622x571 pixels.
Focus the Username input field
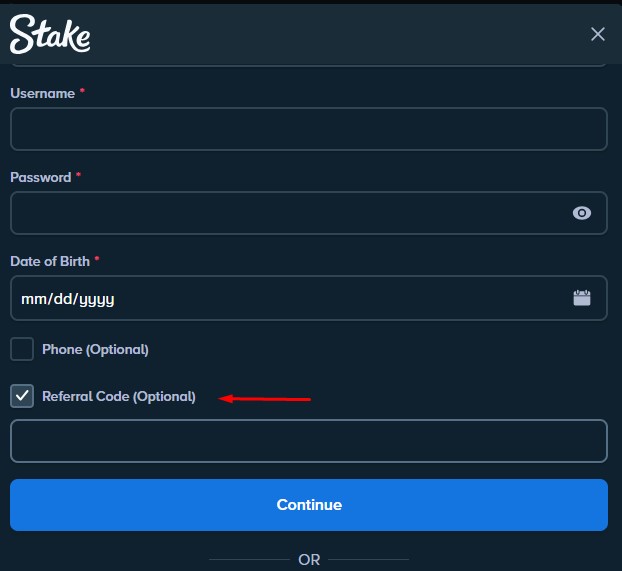tap(309, 129)
